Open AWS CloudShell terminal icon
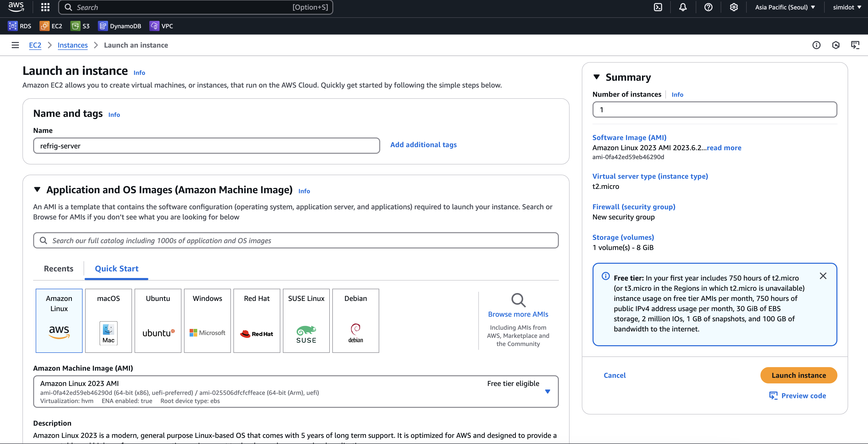Screen dimensions: 868x444 [x=658, y=7]
